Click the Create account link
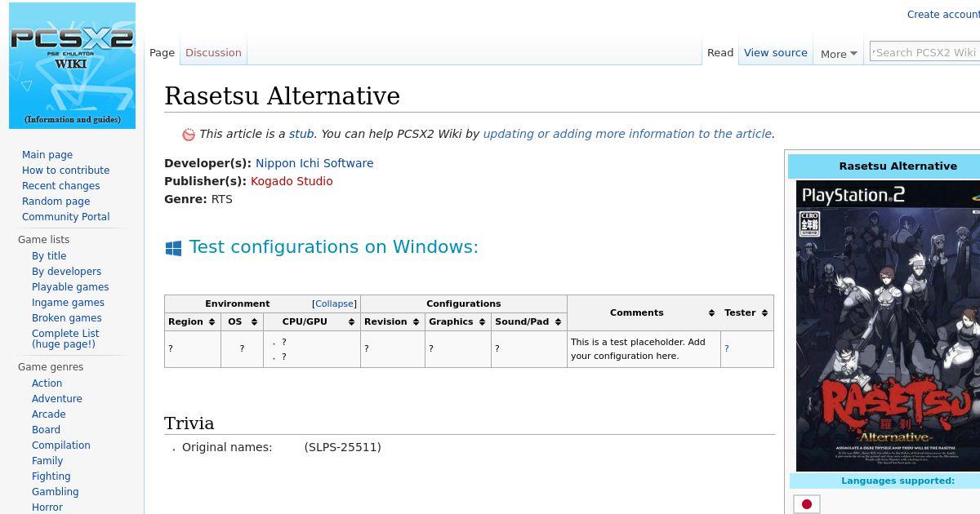980x514 pixels. [x=943, y=15]
